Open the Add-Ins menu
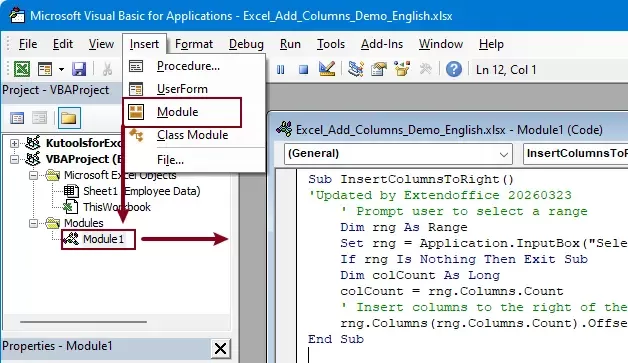 (382, 44)
